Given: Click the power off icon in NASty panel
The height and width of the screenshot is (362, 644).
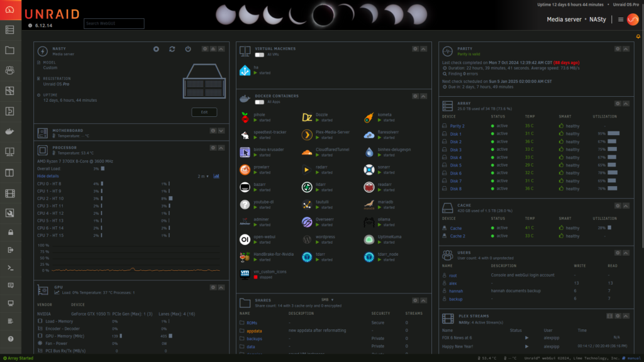Looking at the screenshot, I should point(188,49).
